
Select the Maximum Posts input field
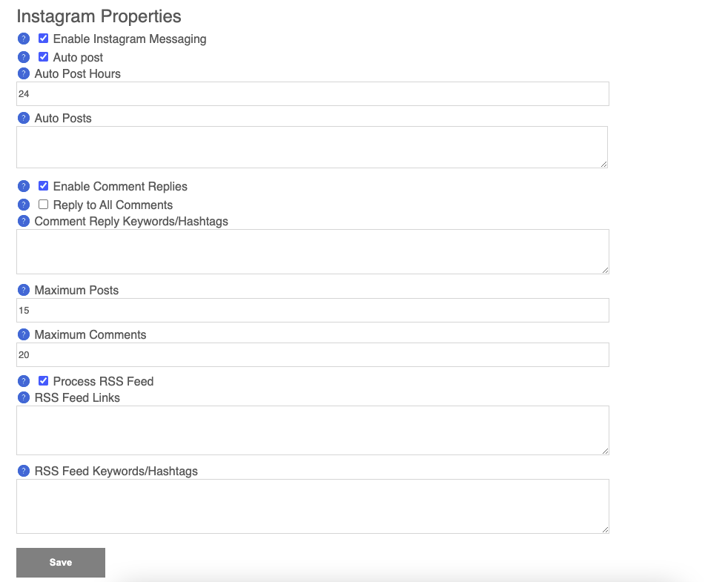313,310
